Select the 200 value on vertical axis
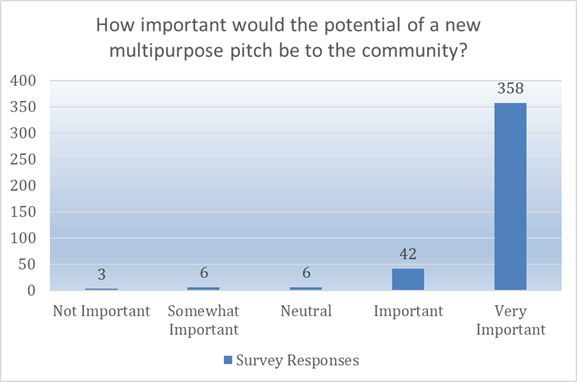 point(23,185)
